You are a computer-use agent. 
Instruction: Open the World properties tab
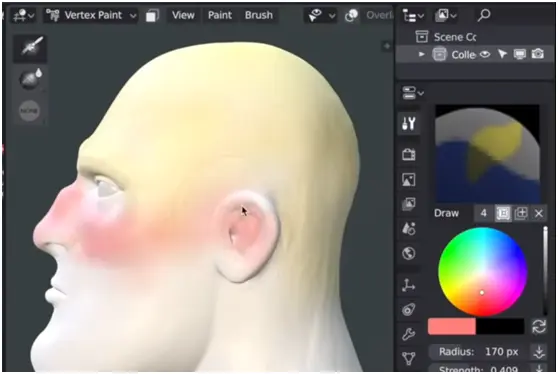tap(409, 254)
